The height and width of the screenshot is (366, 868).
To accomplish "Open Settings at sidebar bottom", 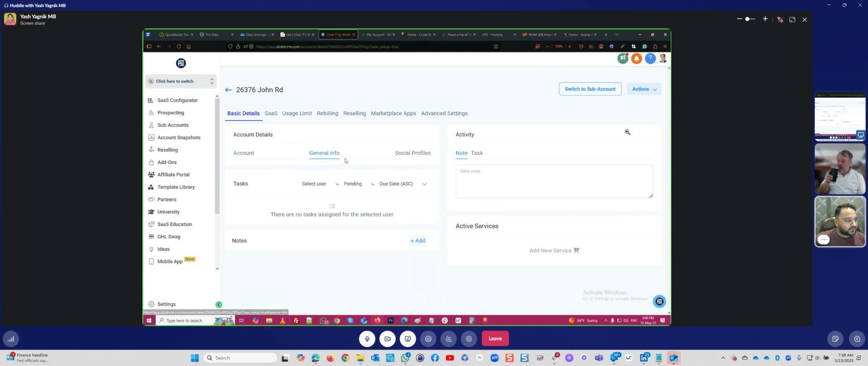I will (x=166, y=304).
